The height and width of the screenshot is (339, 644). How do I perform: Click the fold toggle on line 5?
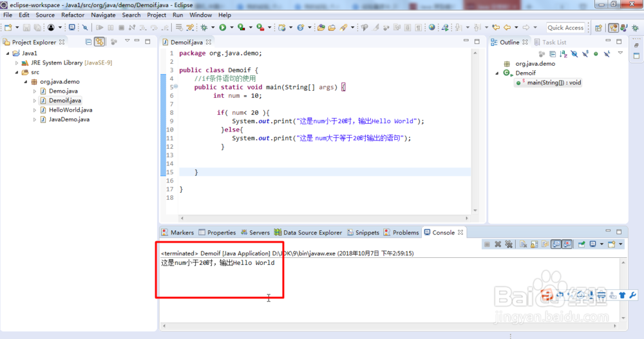pos(176,86)
